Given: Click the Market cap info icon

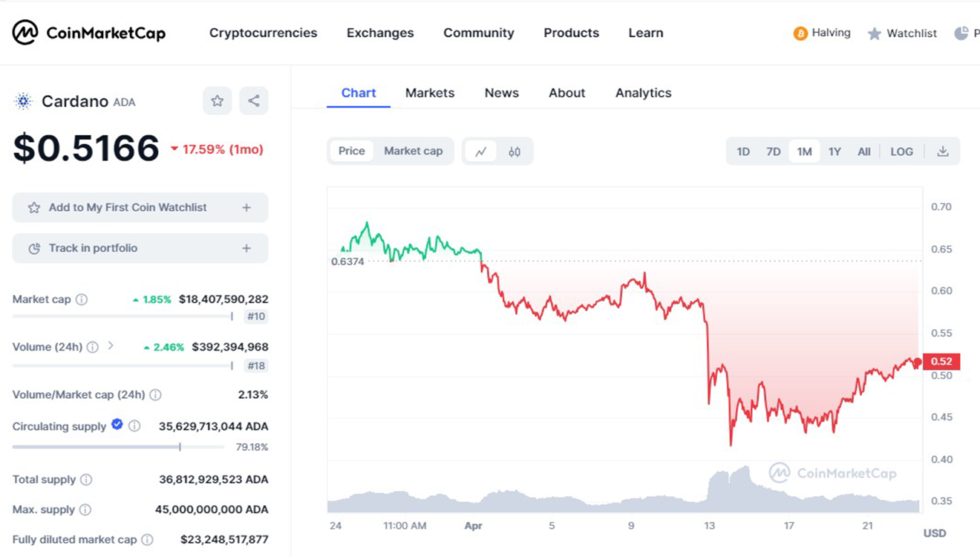Looking at the screenshot, I should pos(82,299).
